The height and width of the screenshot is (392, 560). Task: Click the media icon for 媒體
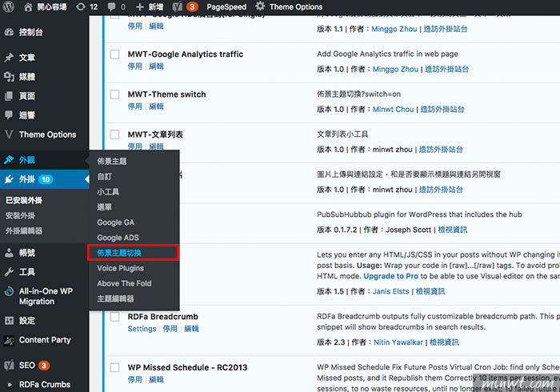point(9,77)
